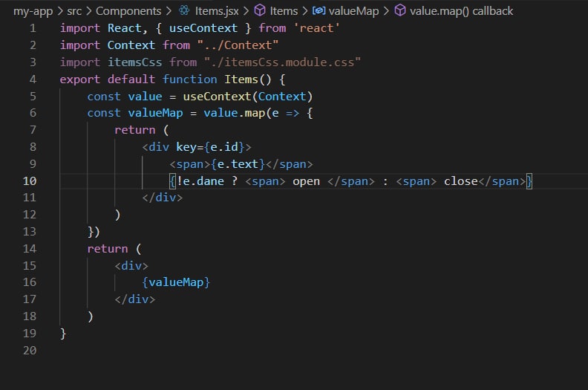Click {valueMap} expression on line 16
This screenshot has width=588, height=390.
(176, 282)
